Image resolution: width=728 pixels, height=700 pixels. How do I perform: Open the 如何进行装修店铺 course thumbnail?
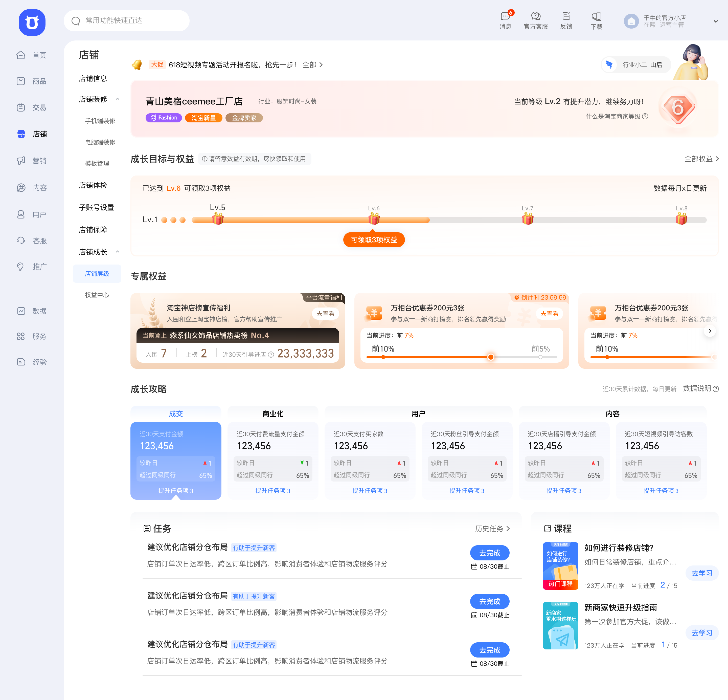(560, 565)
